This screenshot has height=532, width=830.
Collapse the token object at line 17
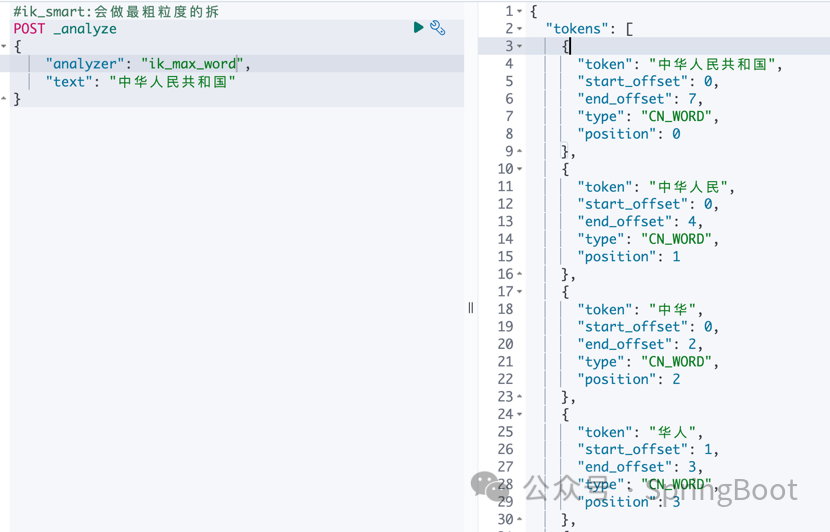(x=520, y=292)
